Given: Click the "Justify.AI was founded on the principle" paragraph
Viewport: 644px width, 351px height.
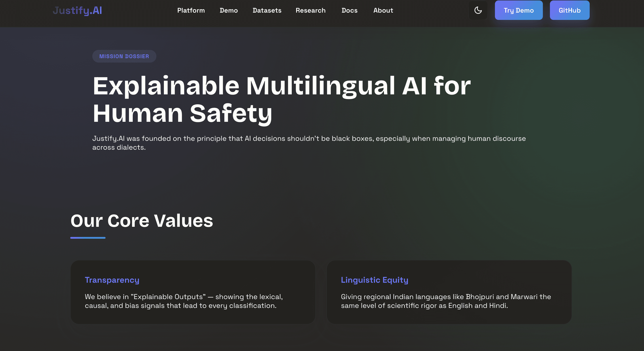Looking at the screenshot, I should (x=309, y=143).
